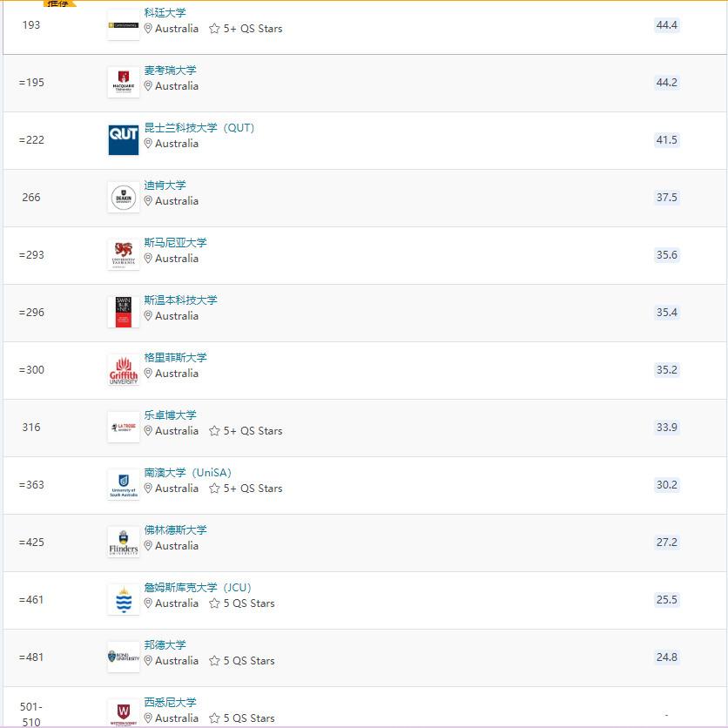
Task: Click the rank value =461
Action: pyautogui.click(x=31, y=600)
